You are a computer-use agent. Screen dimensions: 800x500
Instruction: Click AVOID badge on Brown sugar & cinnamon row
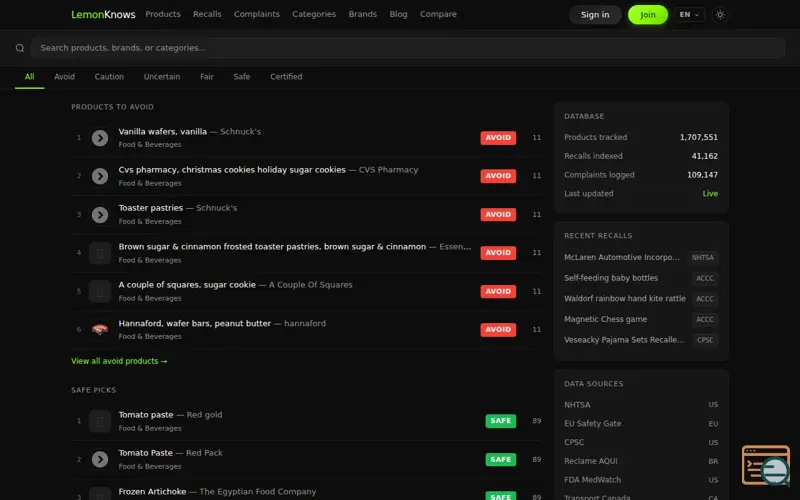coord(498,253)
